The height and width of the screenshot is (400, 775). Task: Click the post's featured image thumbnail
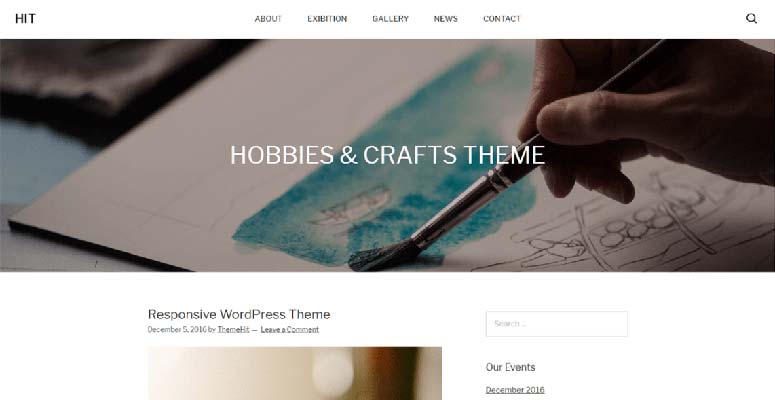pyautogui.click(x=295, y=373)
